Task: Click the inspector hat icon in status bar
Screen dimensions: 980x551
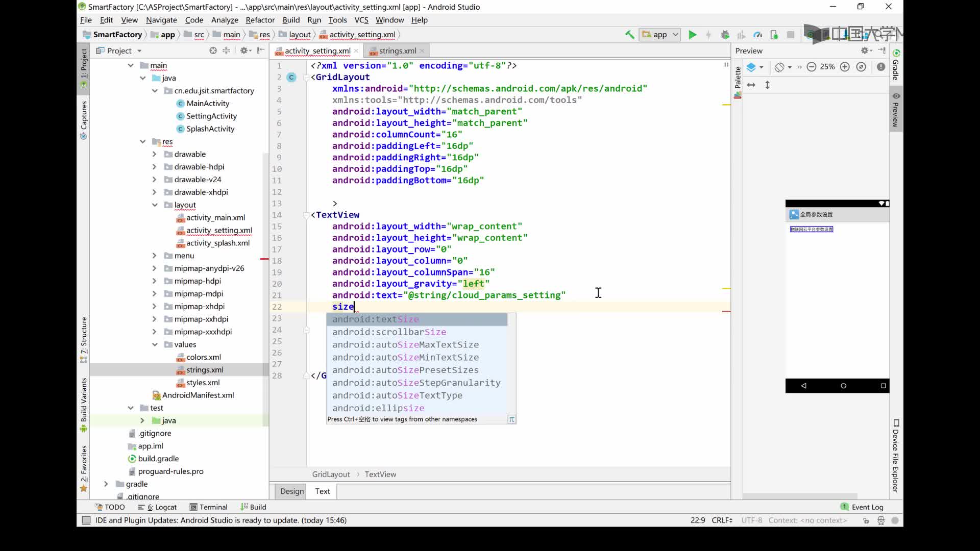Action: point(881,520)
